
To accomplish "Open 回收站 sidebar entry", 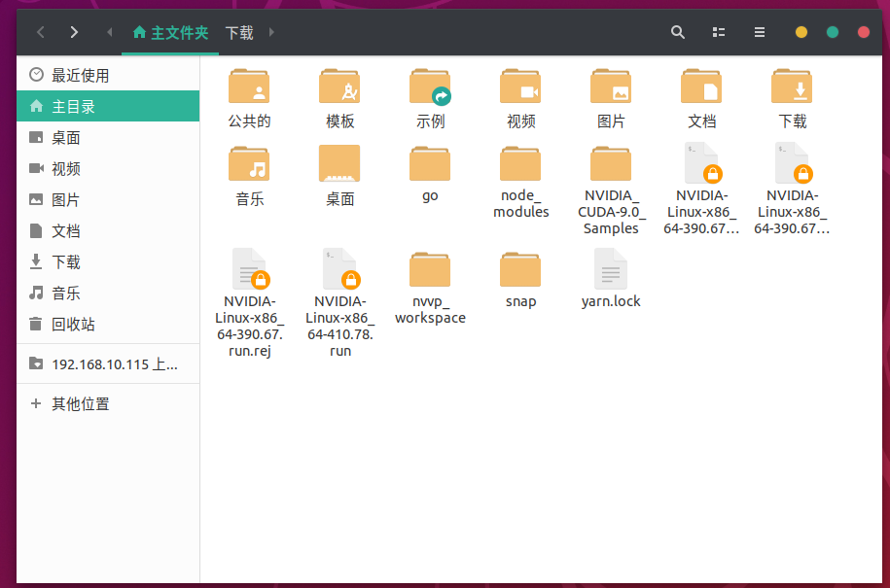I will point(108,325).
